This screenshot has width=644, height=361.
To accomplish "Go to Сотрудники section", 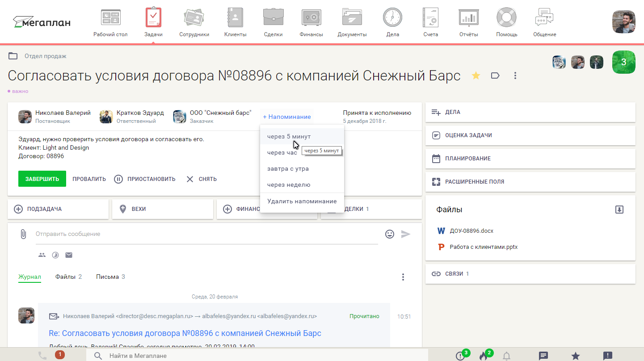I will (x=194, y=22).
